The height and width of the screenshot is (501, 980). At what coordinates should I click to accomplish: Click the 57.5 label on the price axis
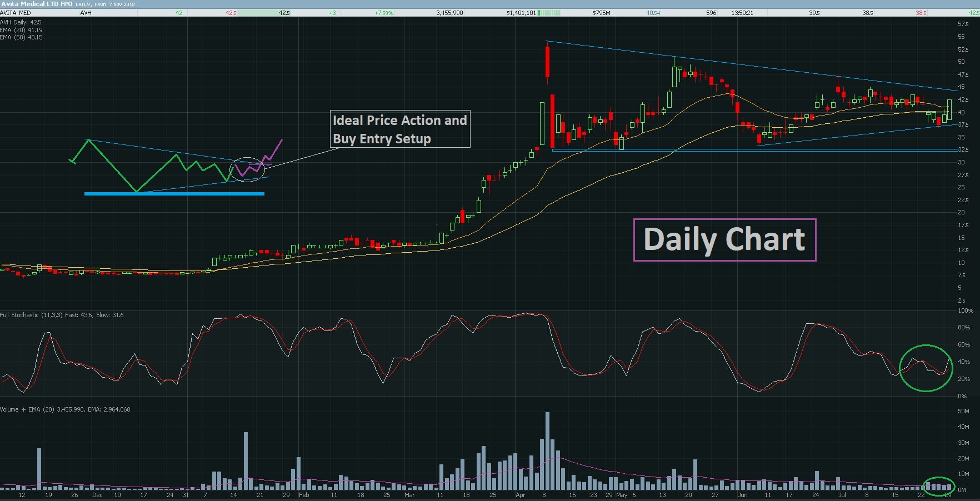pyautogui.click(x=963, y=24)
